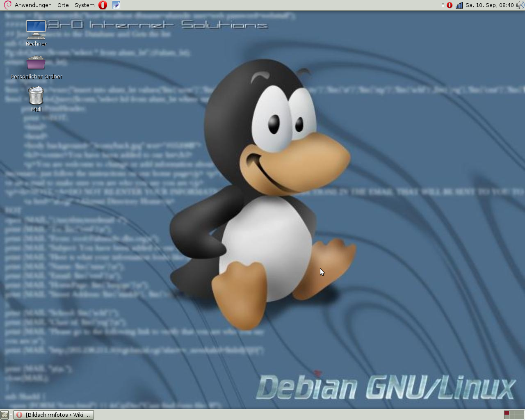
Task: Switch to the second workspace in top row
Action: 511,413
